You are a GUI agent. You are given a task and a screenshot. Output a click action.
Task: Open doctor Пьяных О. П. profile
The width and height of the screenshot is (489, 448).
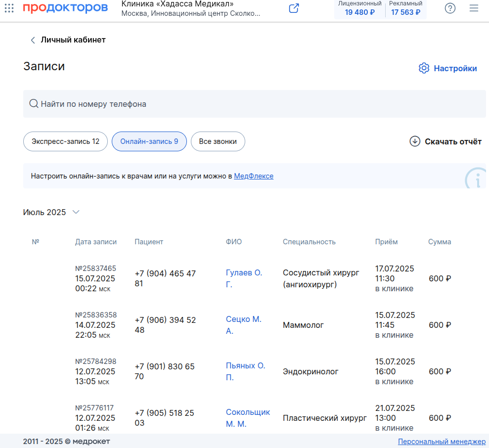tap(245, 371)
